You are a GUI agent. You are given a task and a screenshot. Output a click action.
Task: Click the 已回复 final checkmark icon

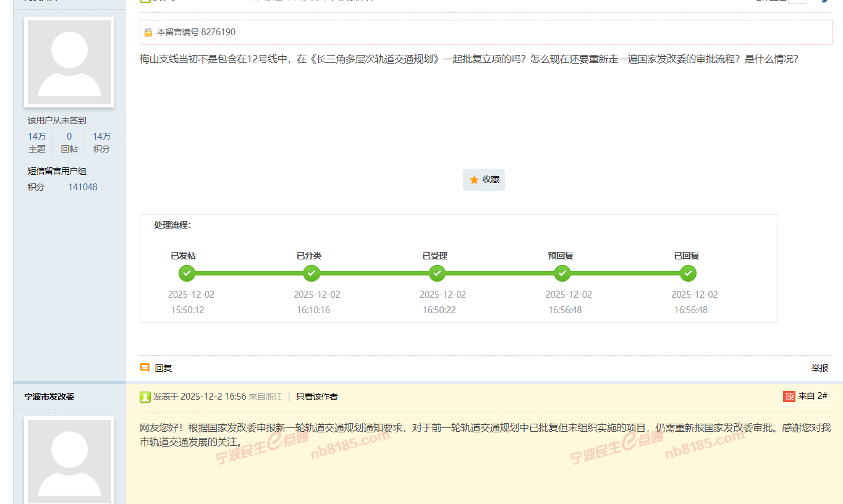(688, 273)
